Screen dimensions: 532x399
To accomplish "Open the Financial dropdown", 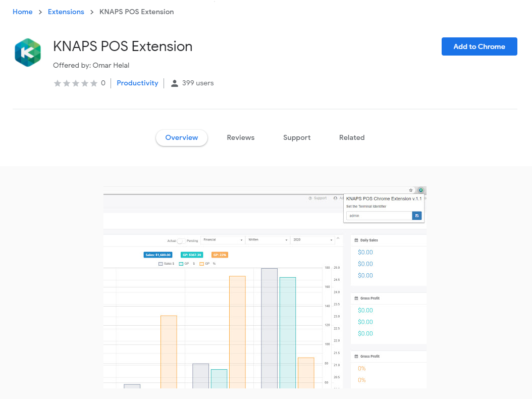I will (222, 240).
